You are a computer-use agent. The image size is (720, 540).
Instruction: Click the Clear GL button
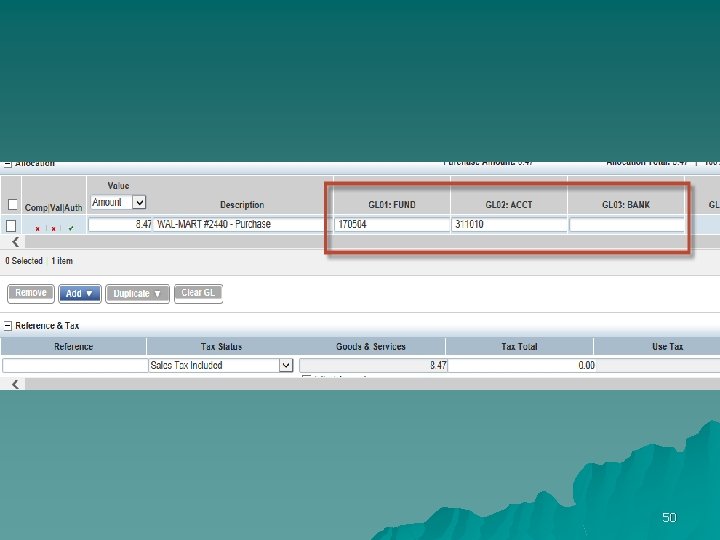tap(198, 293)
